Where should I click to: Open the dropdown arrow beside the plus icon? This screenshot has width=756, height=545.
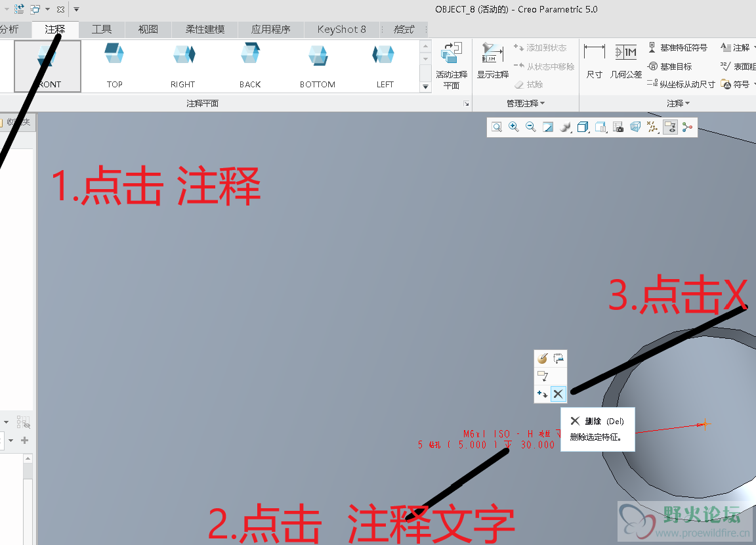pos(10,441)
